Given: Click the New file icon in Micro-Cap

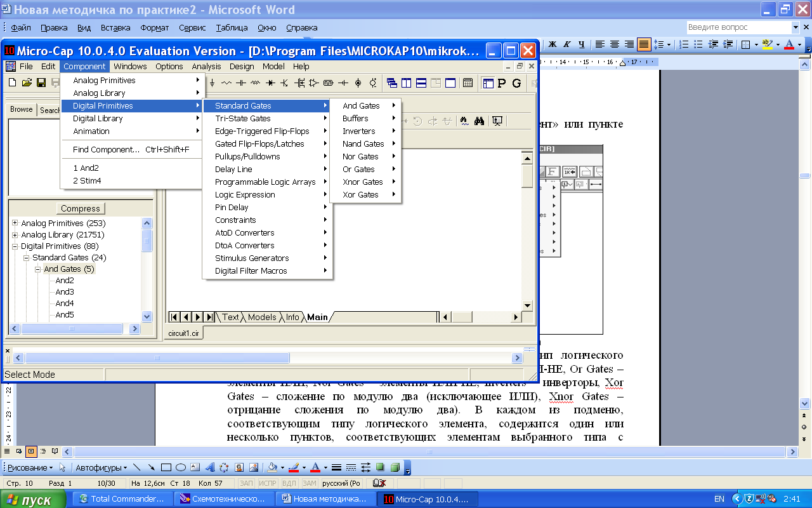Looking at the screenshot, I should coord(12,83).
